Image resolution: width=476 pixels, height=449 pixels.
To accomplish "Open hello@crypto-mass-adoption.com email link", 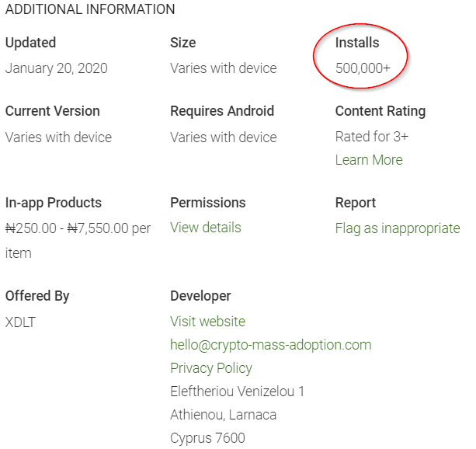I will coord(271,345).
